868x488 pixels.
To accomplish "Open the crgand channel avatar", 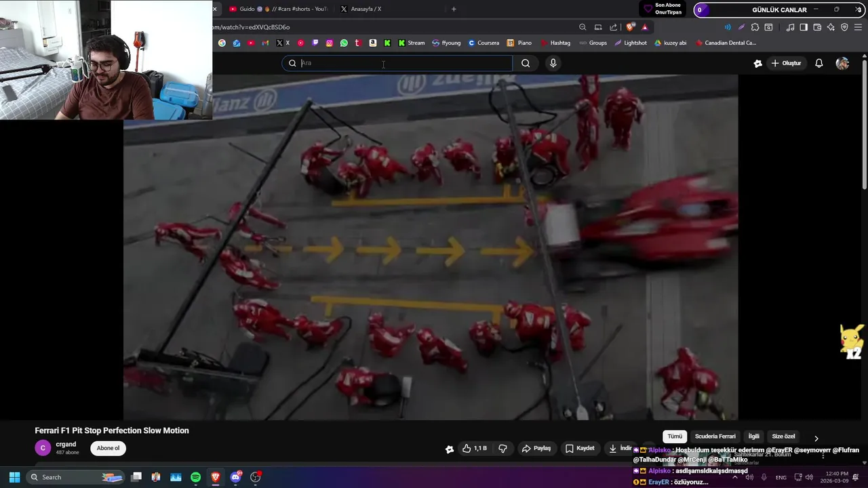I will 43,448.
